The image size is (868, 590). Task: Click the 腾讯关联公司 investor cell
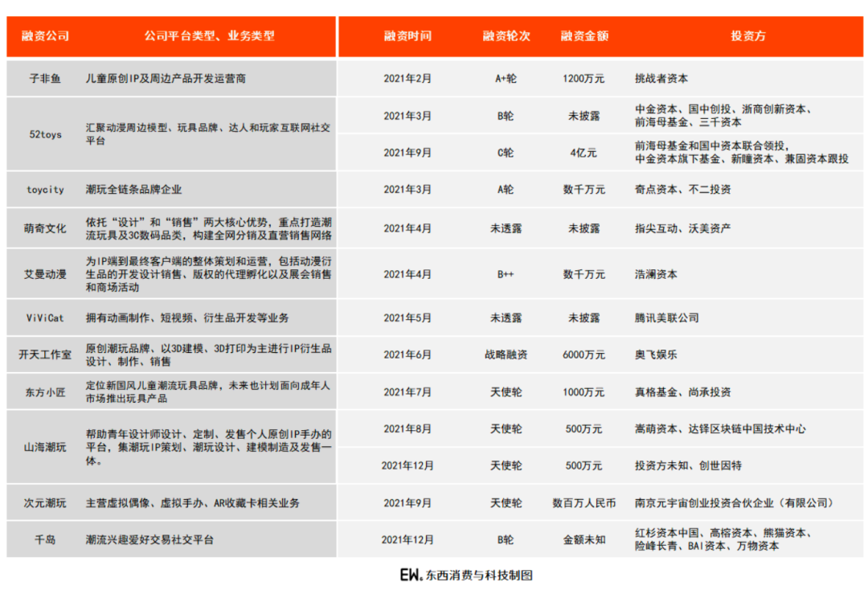click(x=667, y=318)
